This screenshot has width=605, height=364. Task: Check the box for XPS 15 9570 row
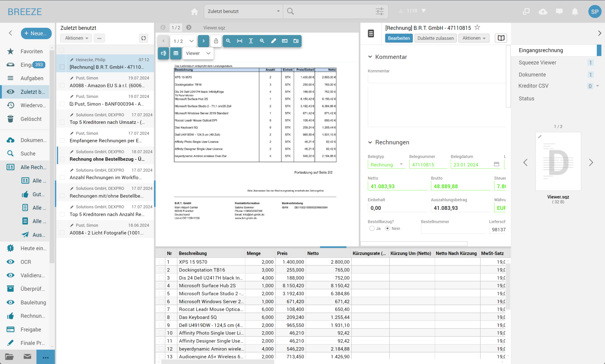tap(161, 262)
